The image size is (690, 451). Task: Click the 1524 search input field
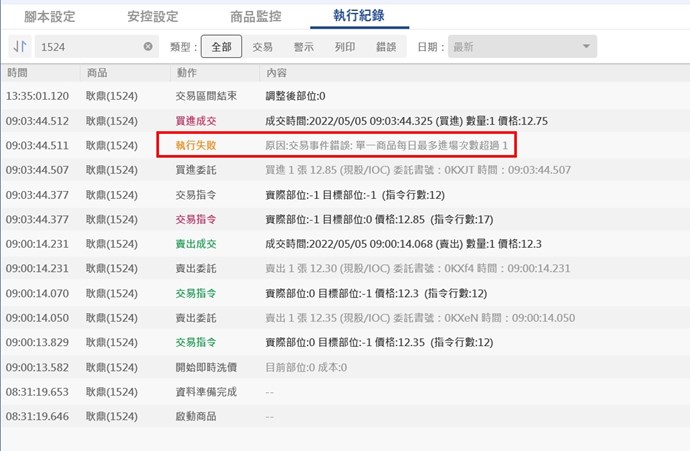[88, 47]
